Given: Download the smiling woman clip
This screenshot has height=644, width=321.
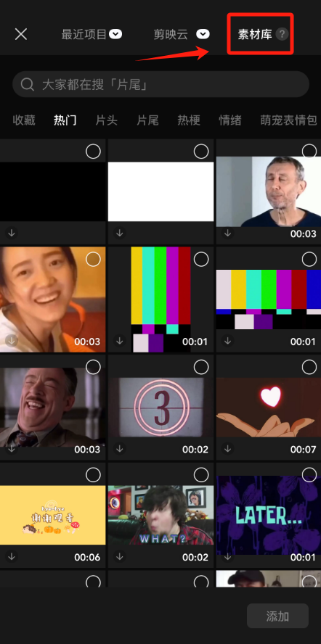Looking at the screenshot, I should pyautogui.click(x=12, y=340).
